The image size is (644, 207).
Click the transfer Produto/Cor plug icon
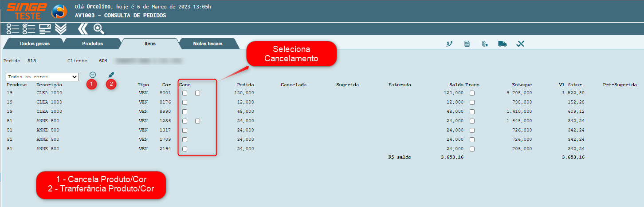(x=111, y=75)
